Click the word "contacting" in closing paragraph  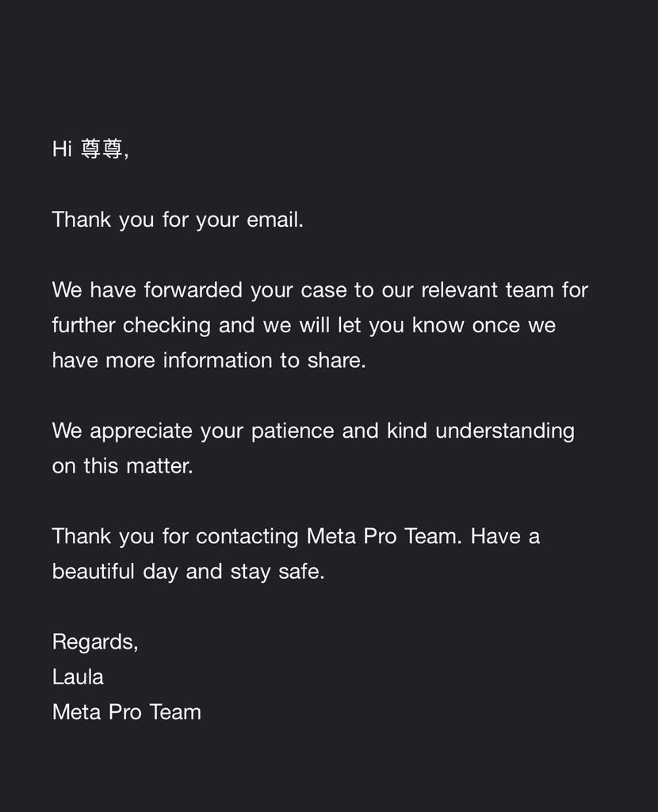(247, 537)
